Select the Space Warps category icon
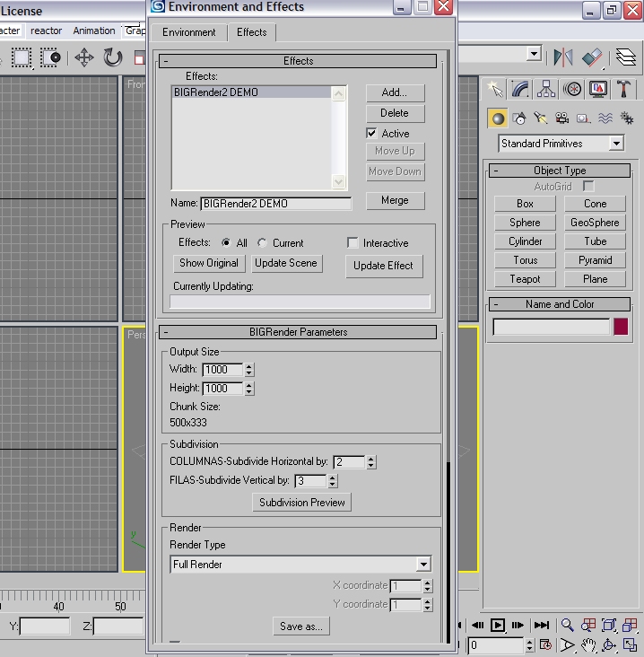644x657 pixels. point(605,118)
